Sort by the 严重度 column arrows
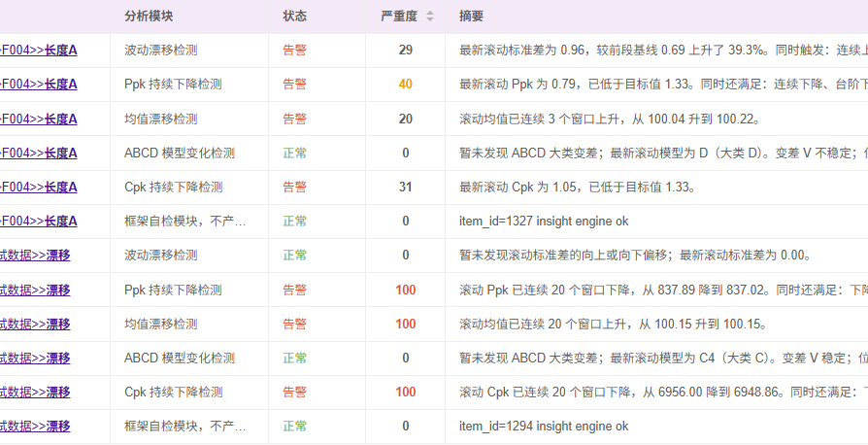 tap(430, 17)
